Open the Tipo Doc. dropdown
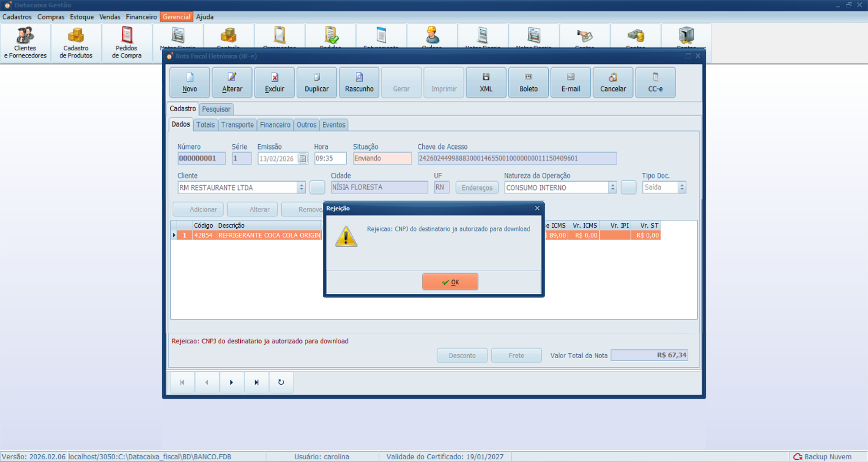This screenshot has width=868, height=462. (682, 187)
